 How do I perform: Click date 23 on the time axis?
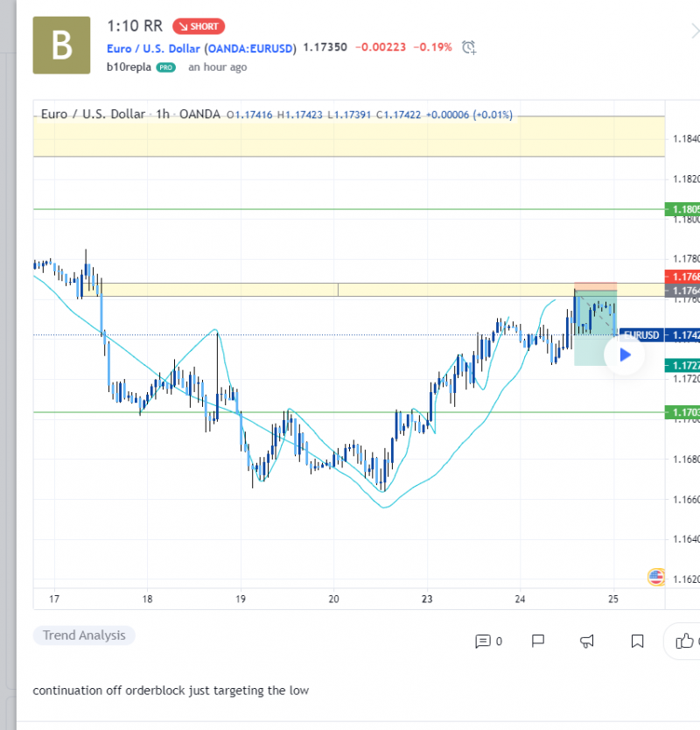pyautogui.click(x=427, y=600)
